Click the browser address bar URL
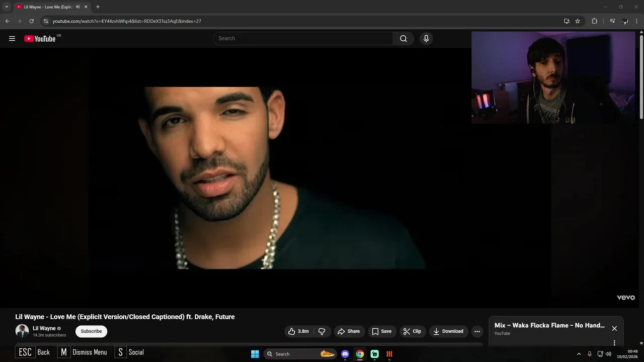 127,21
